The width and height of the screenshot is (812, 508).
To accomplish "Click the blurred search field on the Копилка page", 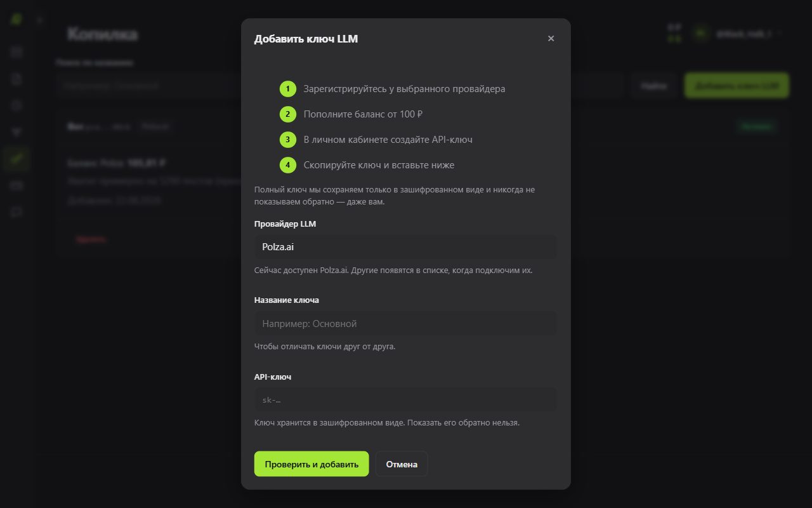I will coord(339,85).
